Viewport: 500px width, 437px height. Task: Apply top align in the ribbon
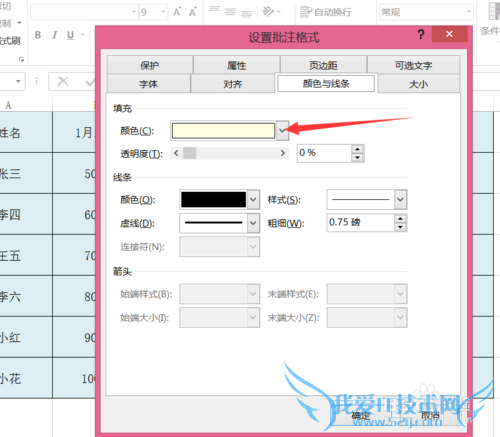point(214,9)
